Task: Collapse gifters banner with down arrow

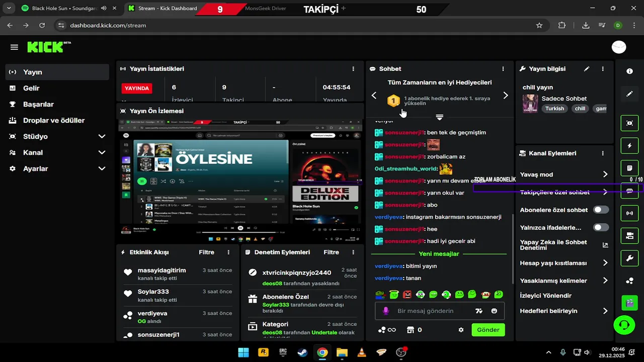Action: pos(439,117)
